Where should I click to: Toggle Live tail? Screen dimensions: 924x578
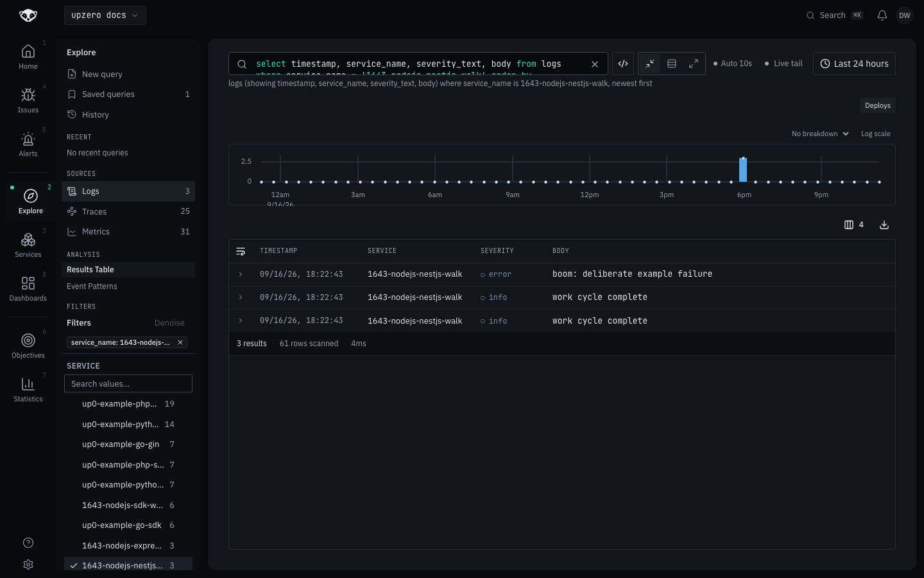click(x=783, y=64)
